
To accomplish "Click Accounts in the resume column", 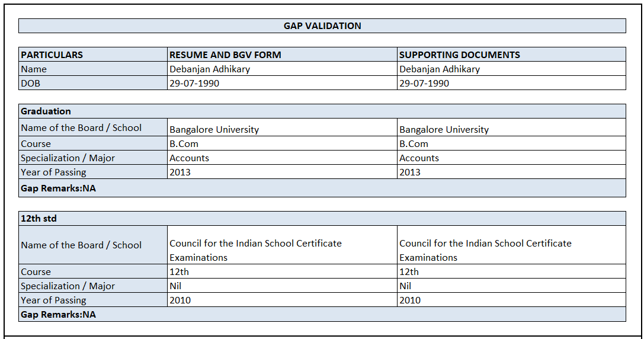I will (190, 158).
